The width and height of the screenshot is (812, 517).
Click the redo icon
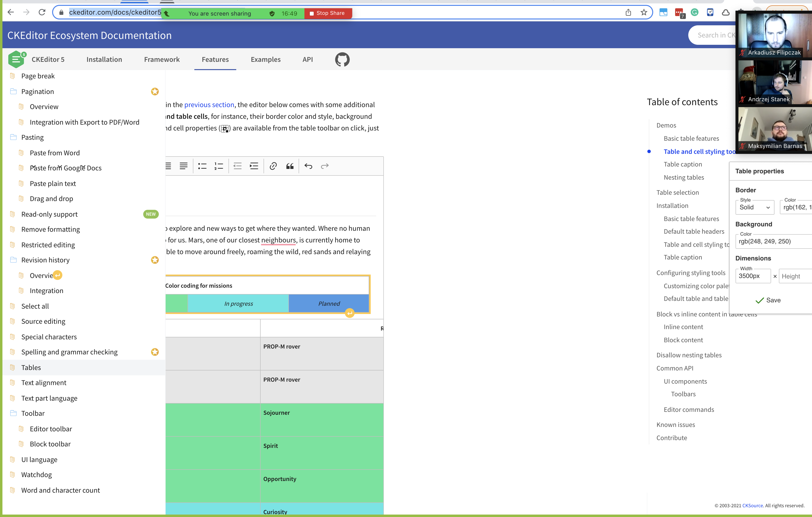tap(324, 166)
